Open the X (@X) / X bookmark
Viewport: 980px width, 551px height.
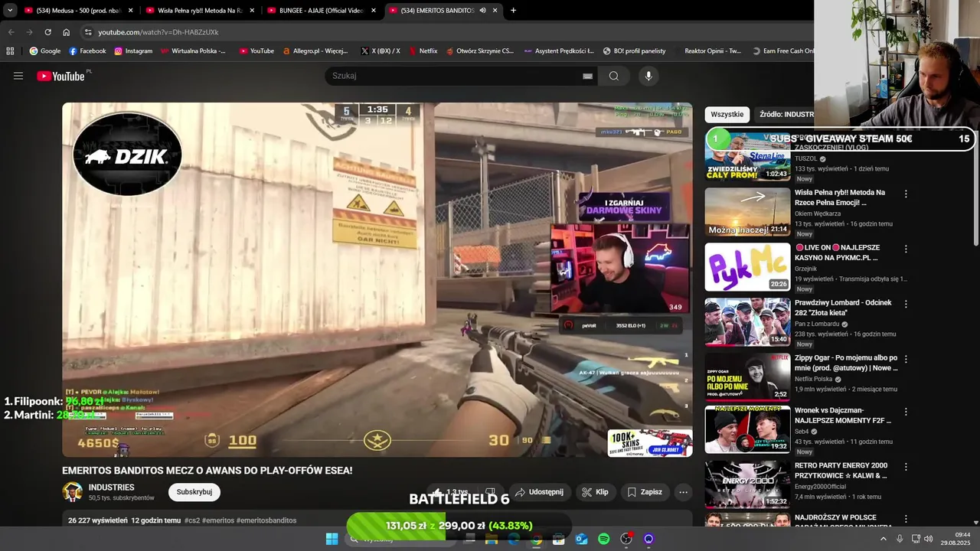380,51
